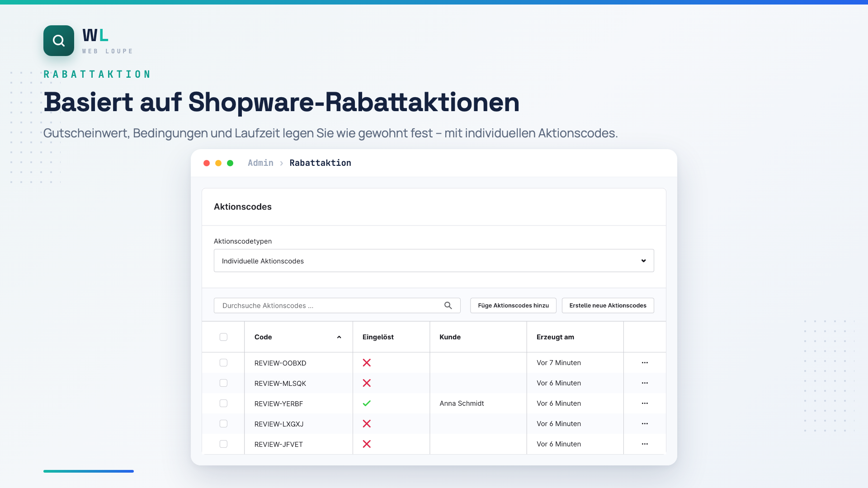Click Erstelle neue Aktionscodes button
The height and width of the screenshot is (488, 868).
(608, 305)
